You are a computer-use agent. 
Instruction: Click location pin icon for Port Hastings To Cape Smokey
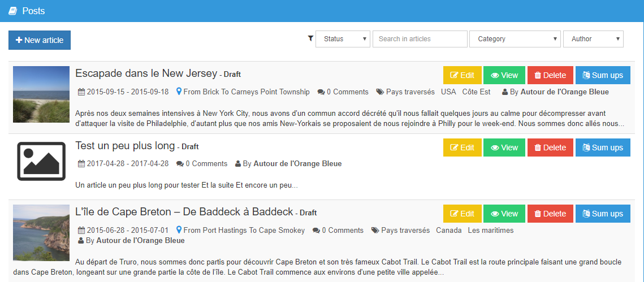(179, 231)
